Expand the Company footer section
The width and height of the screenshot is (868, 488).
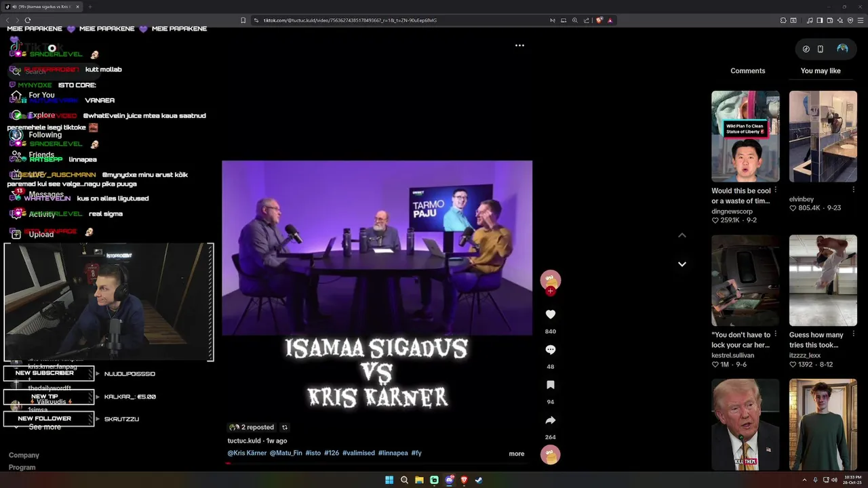[24, 455]
